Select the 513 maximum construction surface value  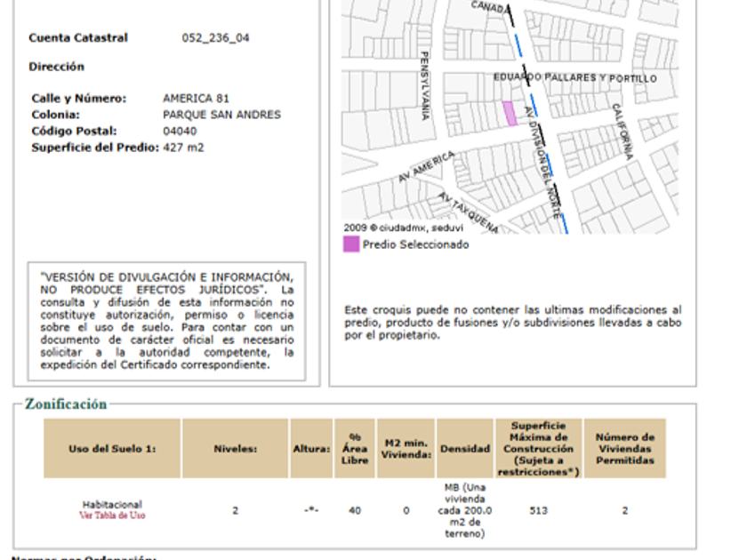click(x=537, y=511)
